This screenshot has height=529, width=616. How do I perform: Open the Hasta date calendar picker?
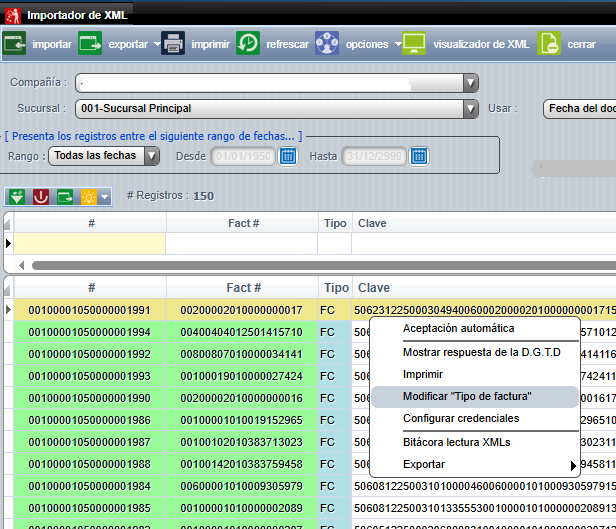[x=419, y=155]
